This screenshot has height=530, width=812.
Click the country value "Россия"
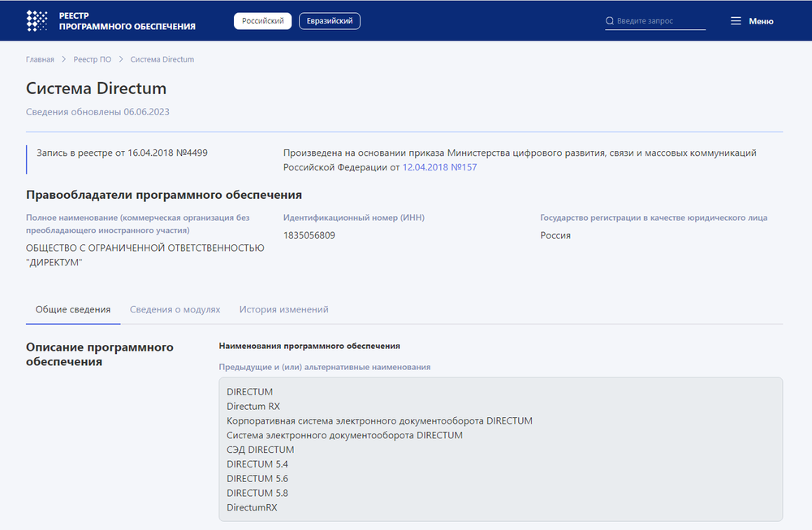(x=555, y=235)
